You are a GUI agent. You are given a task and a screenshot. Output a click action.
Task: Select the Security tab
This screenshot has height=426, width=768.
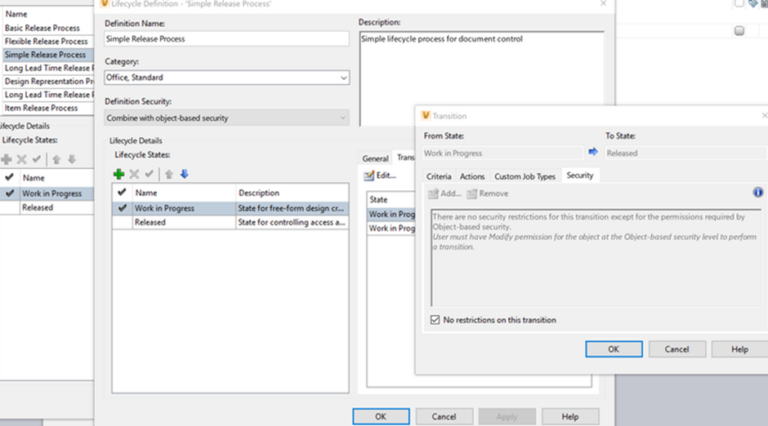[580, 175]
